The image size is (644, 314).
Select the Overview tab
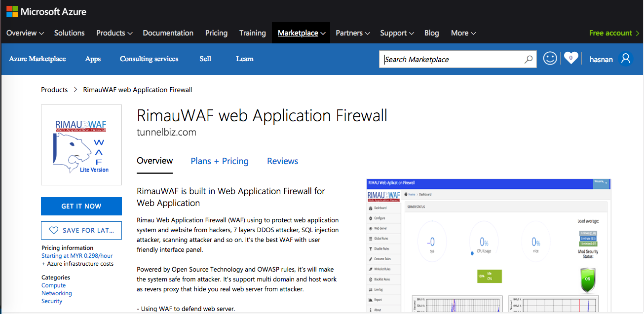[155, 161]
